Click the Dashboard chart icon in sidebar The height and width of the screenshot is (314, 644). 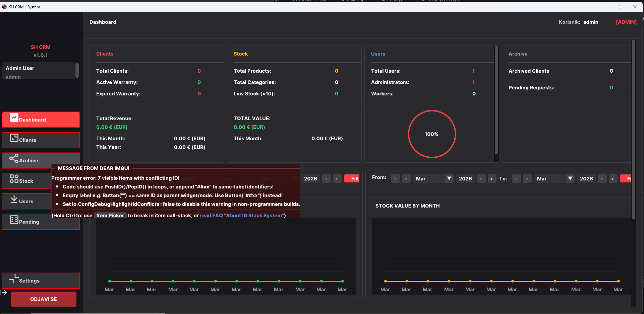pyautogui.click(x=14, y=118)
